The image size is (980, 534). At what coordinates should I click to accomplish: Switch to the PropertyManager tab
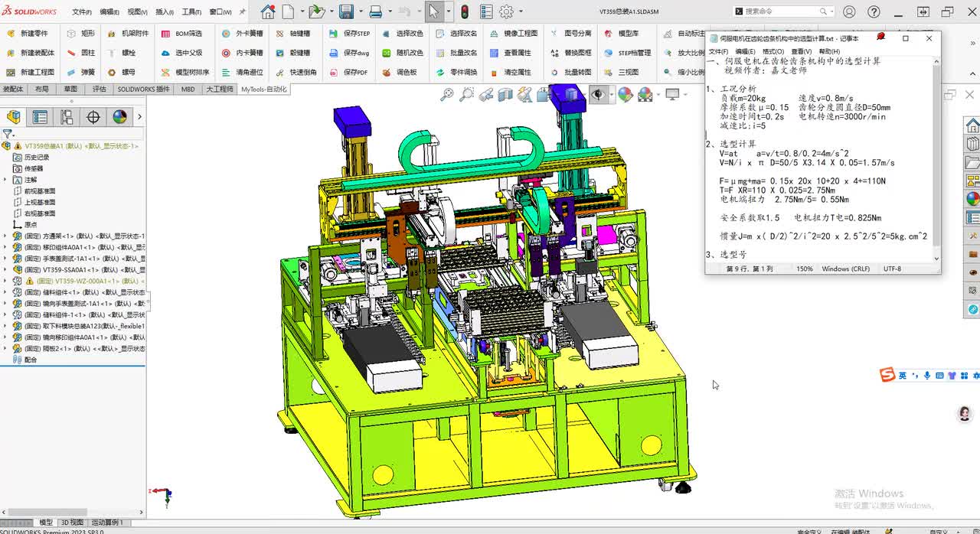click(x=40, y=117)
